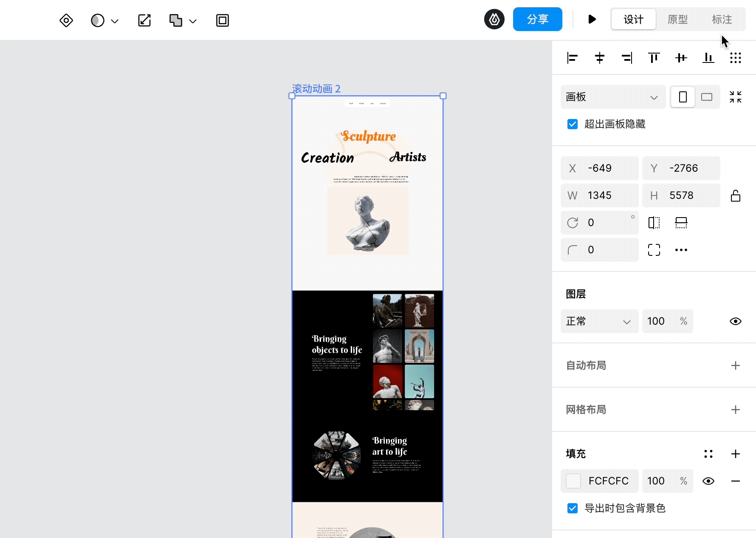
Task: Align objects to the top edge
Action: (654, 58)
